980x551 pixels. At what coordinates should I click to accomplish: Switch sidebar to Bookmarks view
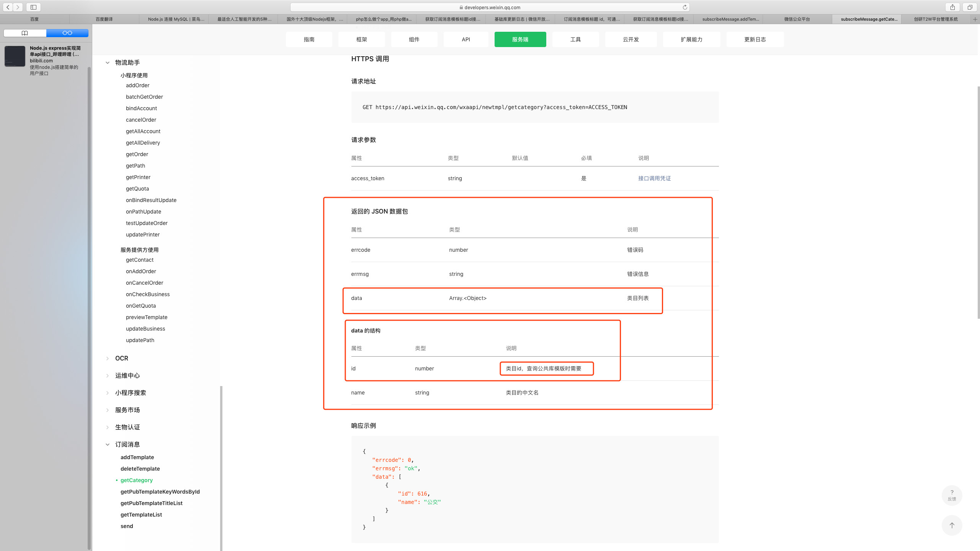tap(25, 33)
